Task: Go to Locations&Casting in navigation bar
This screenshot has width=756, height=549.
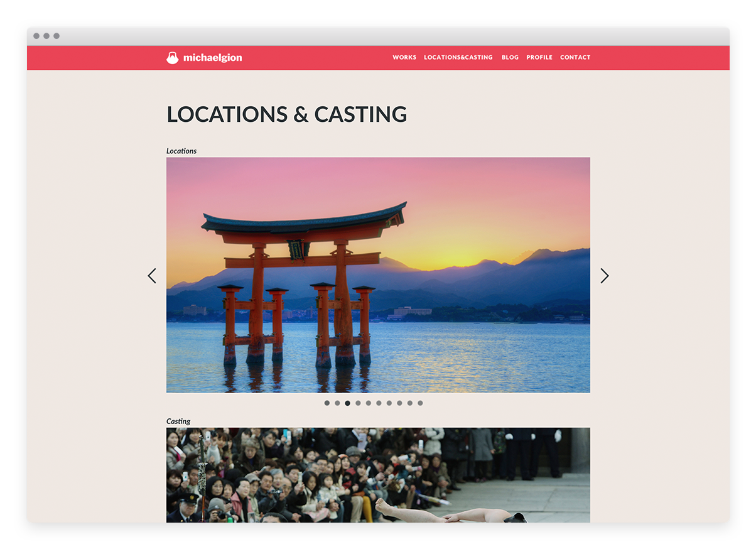Action: pyautogui.click(x=458, y=57)
